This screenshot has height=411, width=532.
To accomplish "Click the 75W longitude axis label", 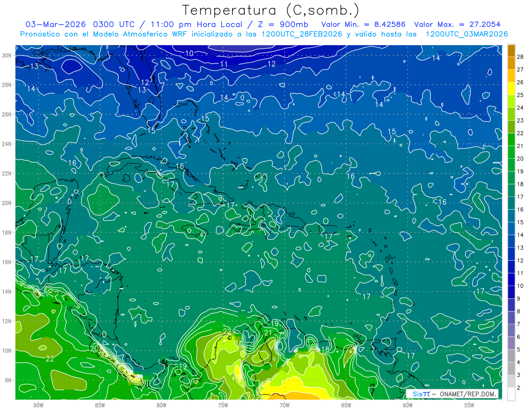I will pos(223,405).
